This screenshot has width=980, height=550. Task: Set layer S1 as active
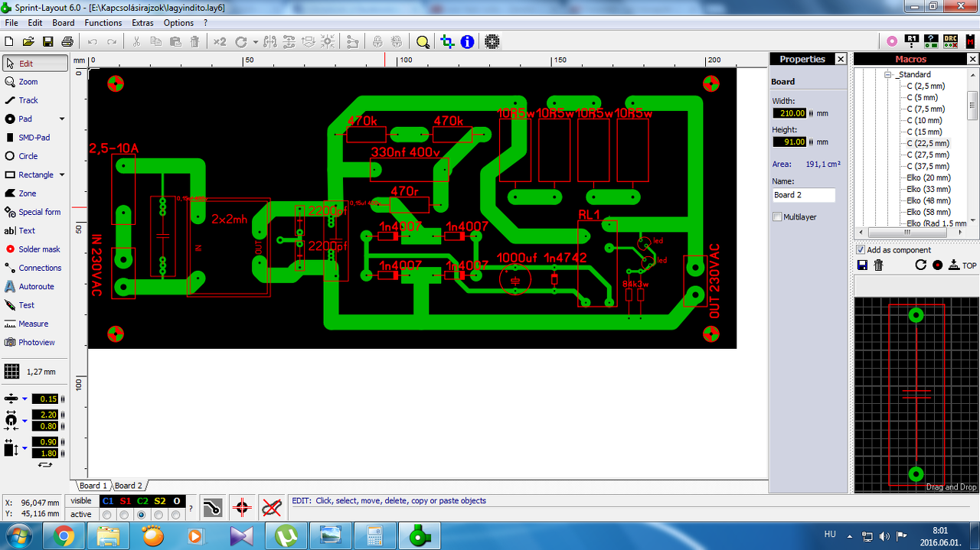(x=124, y=516)
